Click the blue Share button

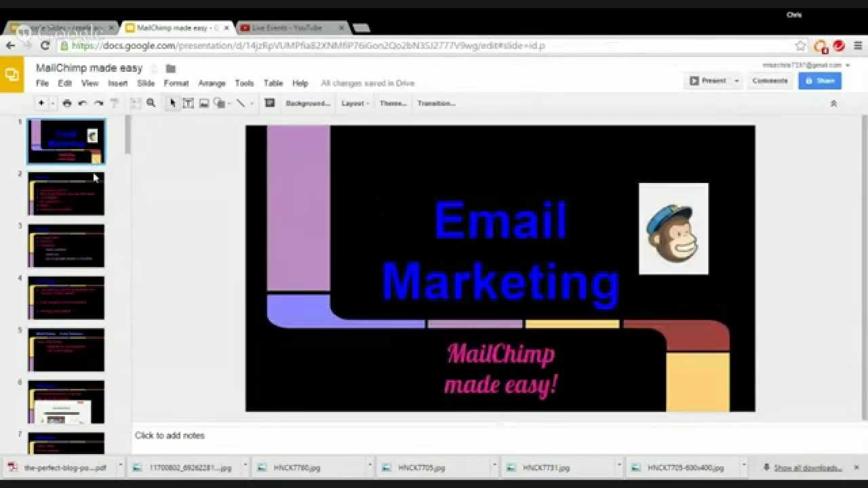820,81
